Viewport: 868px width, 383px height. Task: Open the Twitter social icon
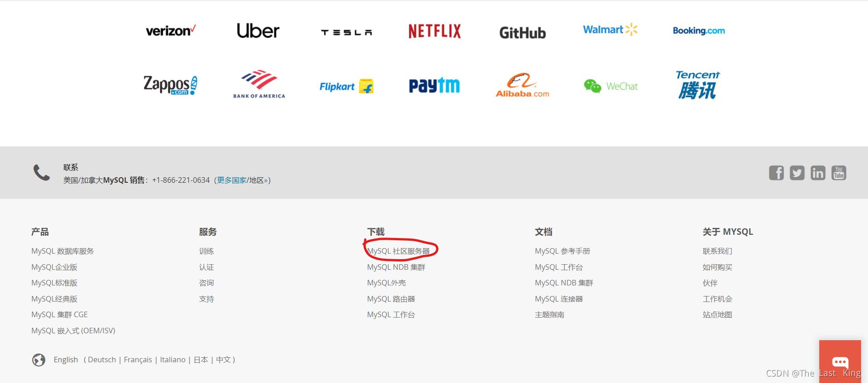[x=797, y=173]
